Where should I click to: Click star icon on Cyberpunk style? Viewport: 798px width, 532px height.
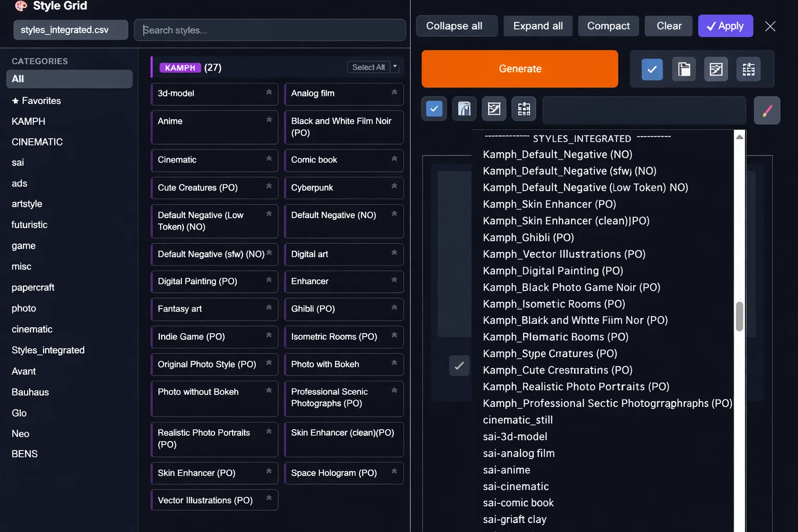(x=394, y=186)
